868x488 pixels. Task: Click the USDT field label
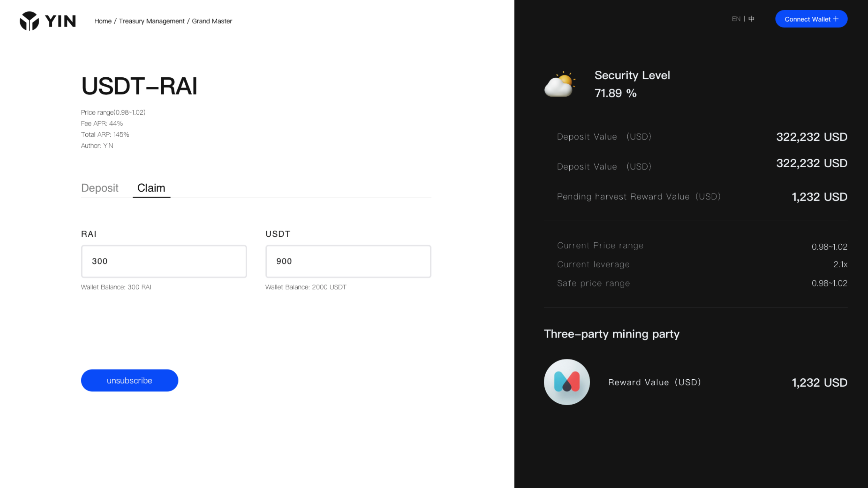278,234
